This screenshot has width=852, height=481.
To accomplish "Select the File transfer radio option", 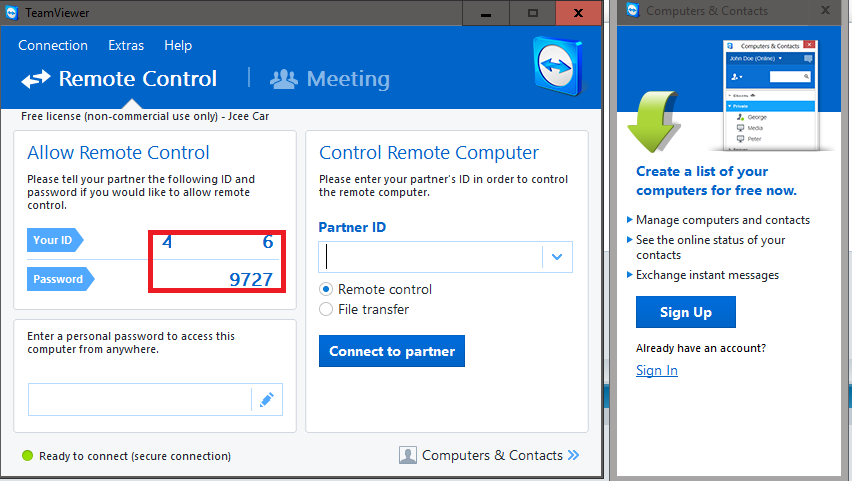I will [x=326, y=309].
